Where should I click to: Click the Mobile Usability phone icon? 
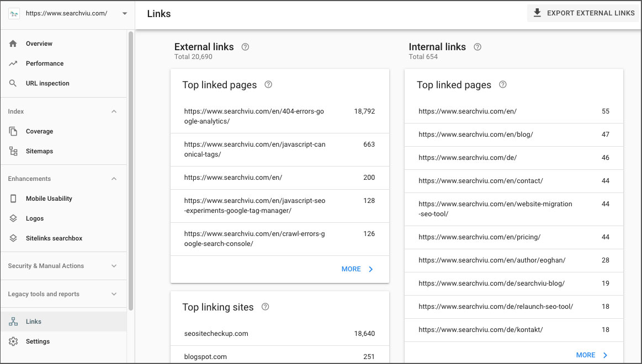[x=13, y=199]
